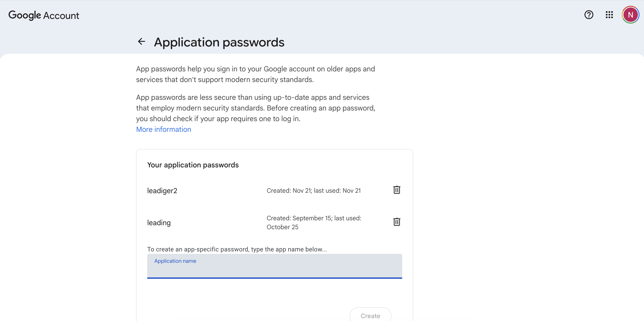Open the Help question mark icon
The height and width of the screenshot is (321, 644).
pyautogui.click(x=588, y=15)
